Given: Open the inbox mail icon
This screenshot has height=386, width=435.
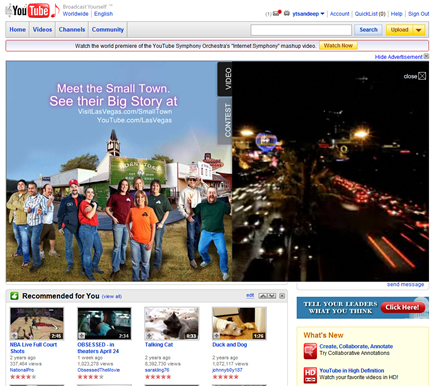Looking at the screenshot, I should tap(277, 14).
